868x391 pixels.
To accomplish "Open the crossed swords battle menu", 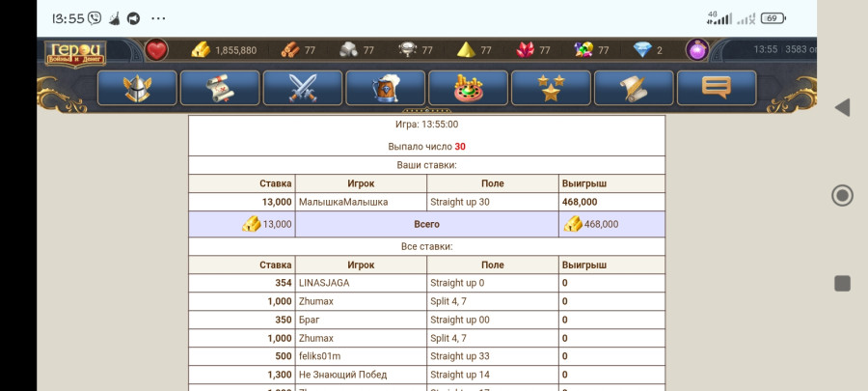I will coord(303,88).
